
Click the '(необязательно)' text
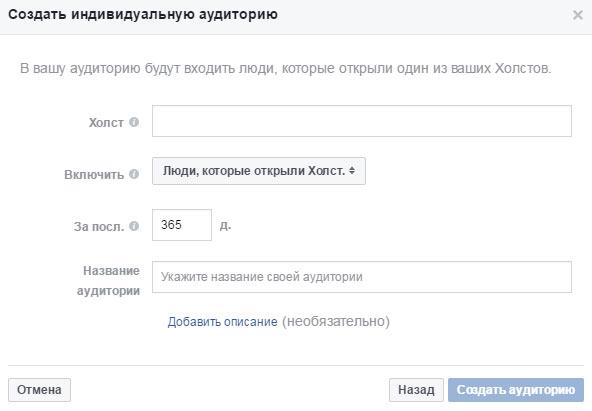tap(336, 322)
